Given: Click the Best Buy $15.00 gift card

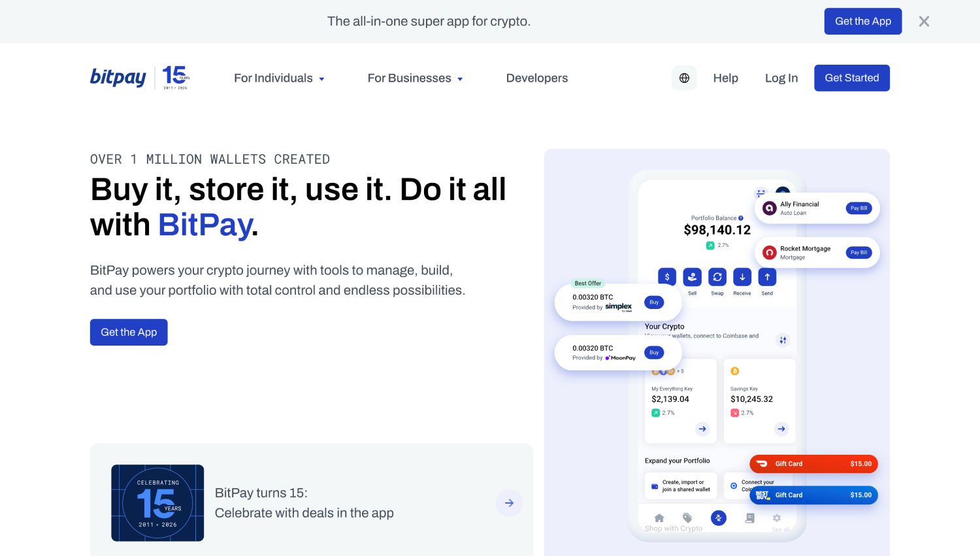Looking at the screenshot, I should [x=813, y=495].
